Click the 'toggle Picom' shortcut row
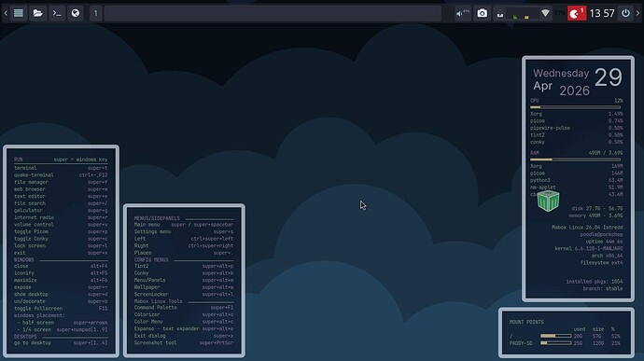This screenshot has height=361, width=644. [x=61, y=231]
